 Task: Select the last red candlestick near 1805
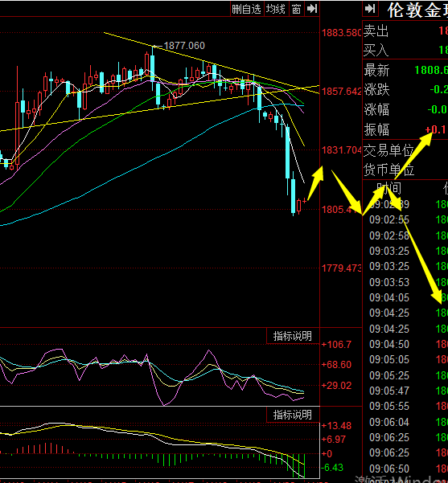click(x=298, y=206)
